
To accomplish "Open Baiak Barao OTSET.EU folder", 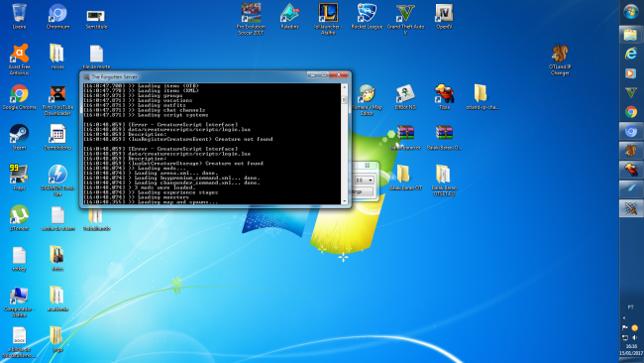I will tap(444, 181).
